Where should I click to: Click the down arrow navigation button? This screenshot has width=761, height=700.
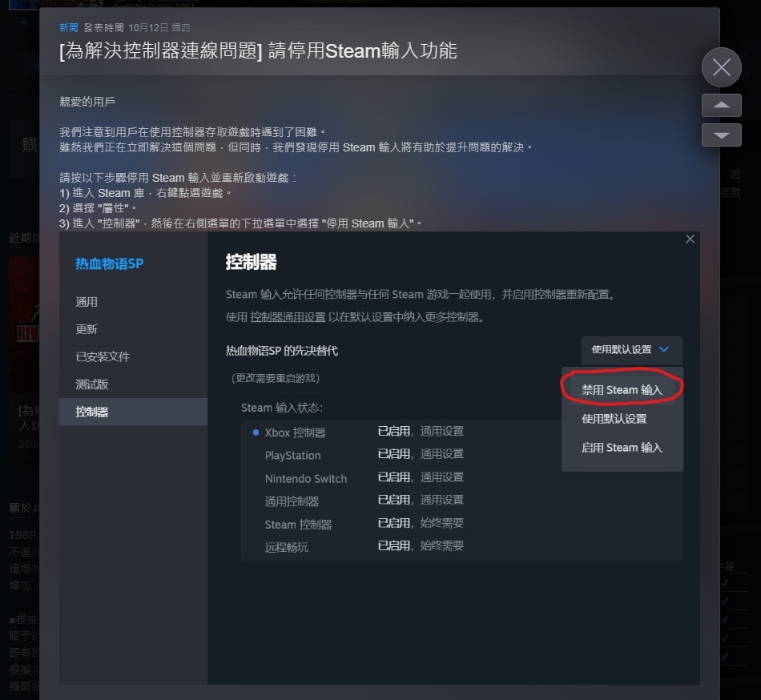(721, 135)
